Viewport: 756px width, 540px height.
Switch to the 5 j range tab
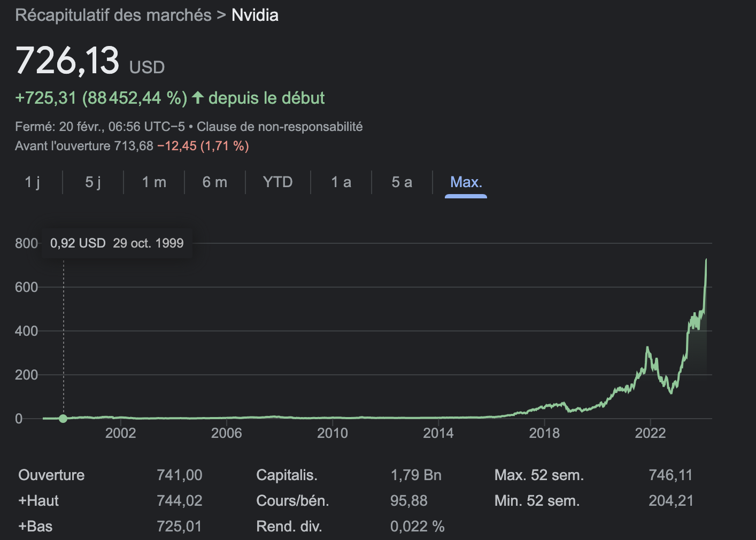pyautogui.click(x=93, y=182)
